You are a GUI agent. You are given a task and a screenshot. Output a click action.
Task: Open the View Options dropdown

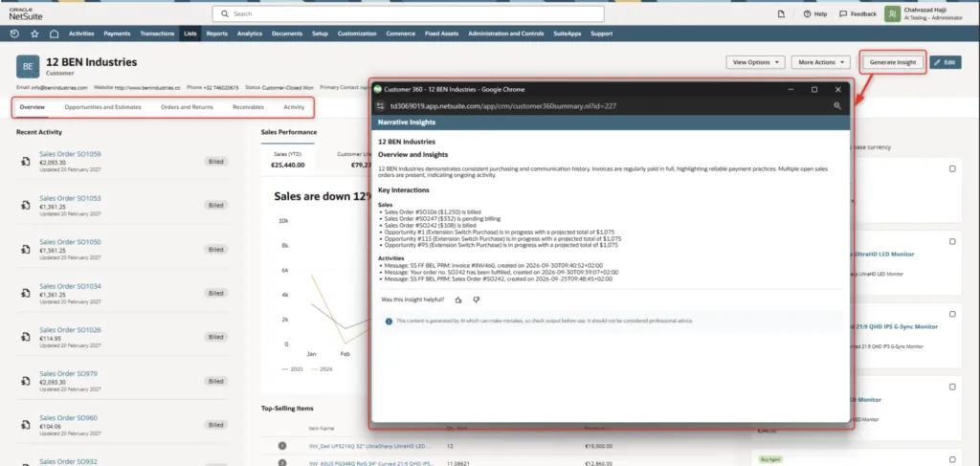click(x=756, y=62)
